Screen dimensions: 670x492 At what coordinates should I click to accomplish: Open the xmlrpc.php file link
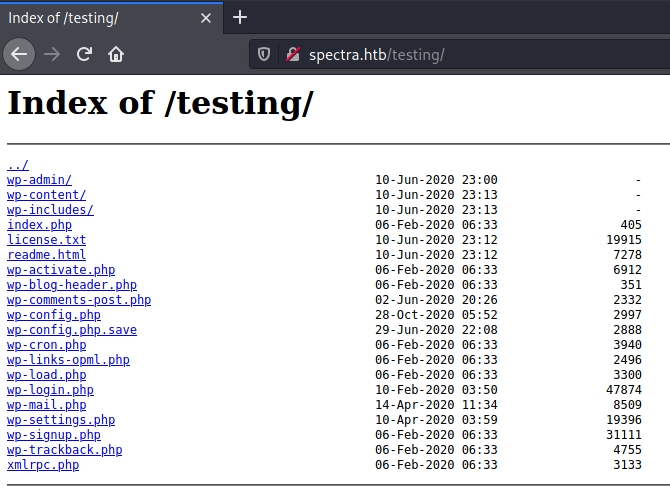click(x=43, y=465)
